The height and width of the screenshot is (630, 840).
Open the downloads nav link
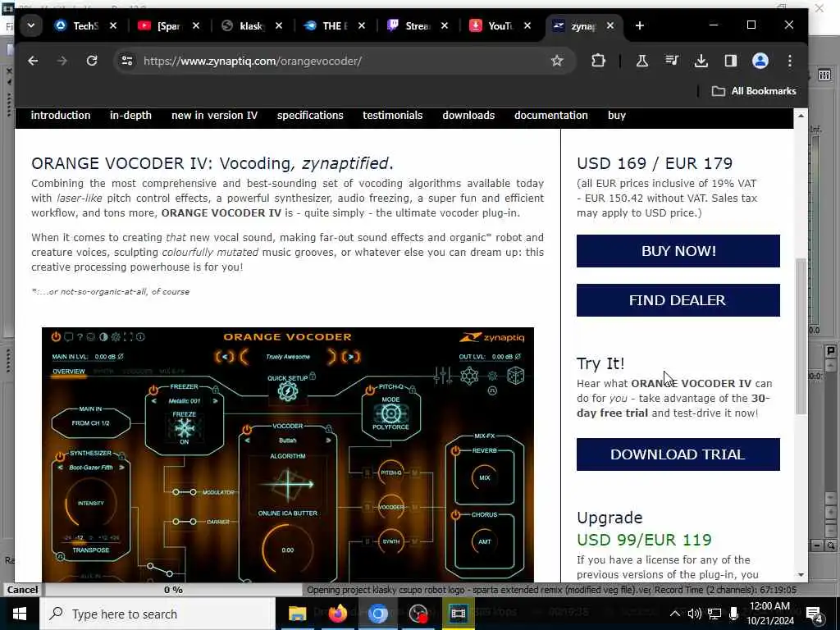coord(468,115)
